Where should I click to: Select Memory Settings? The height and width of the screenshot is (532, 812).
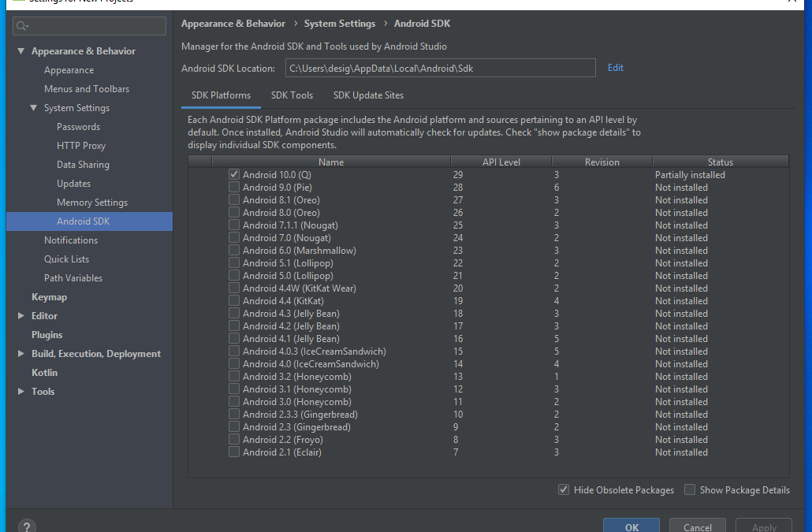(x=92, y=203)
